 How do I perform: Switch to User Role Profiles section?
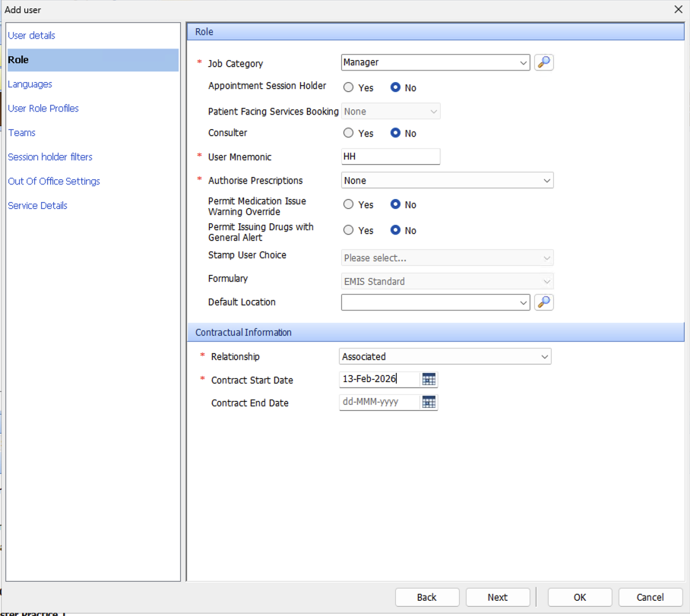(x=43, y=109)
